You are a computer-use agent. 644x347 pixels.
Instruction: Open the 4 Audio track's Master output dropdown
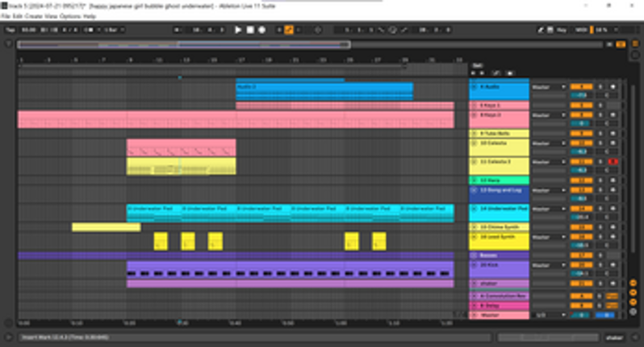548,86
